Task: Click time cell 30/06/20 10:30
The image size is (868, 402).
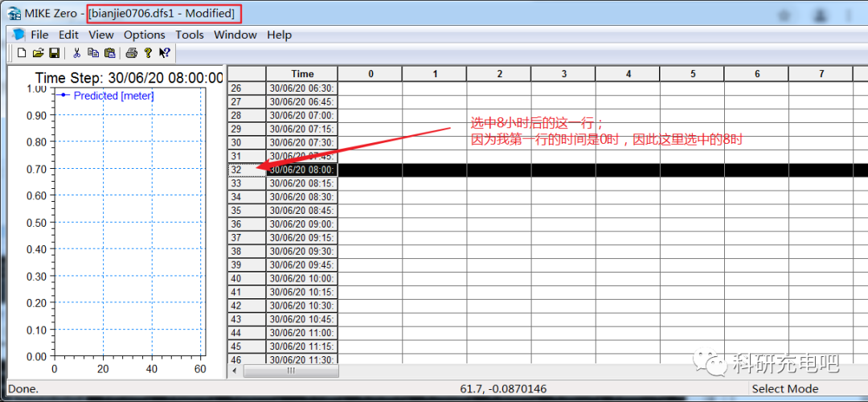Action: pos(302,306)
